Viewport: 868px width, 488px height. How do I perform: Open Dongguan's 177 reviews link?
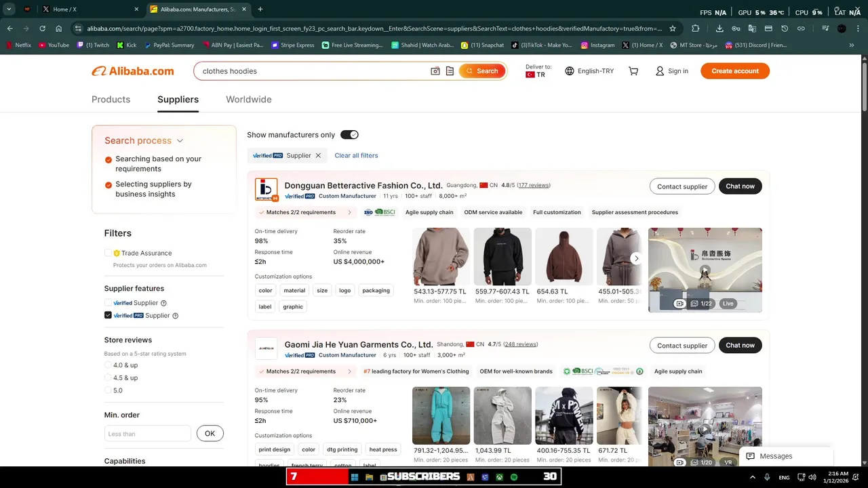click(x=534, y=185)
